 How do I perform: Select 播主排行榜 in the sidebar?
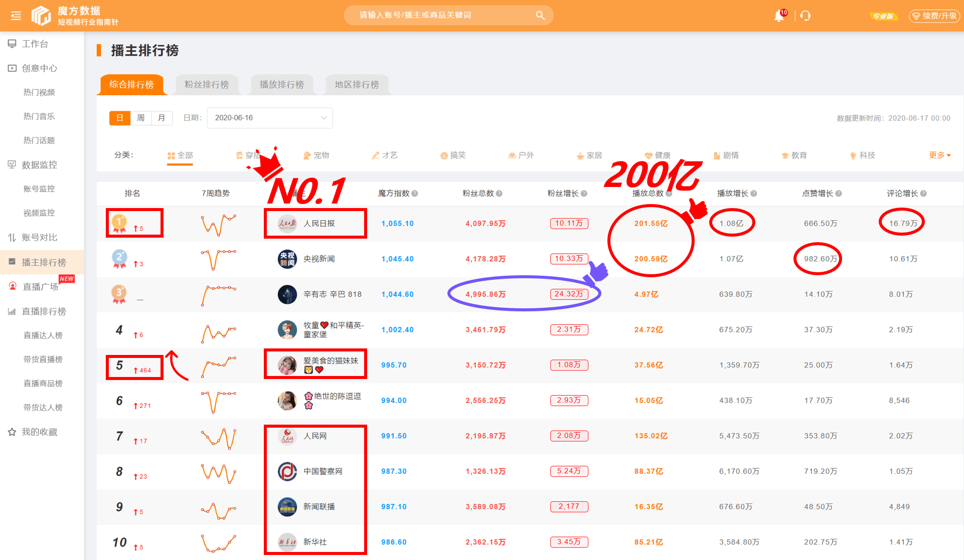point(42,262)
